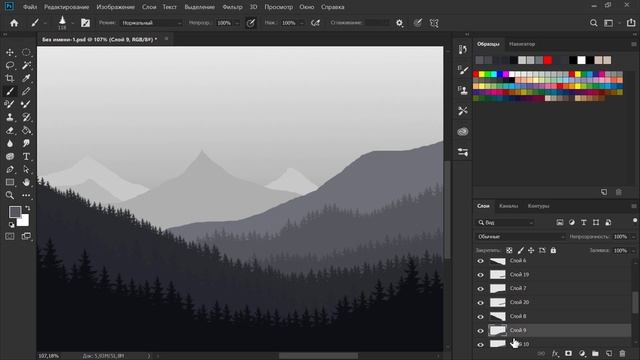Select the Magic Wand tool
640x360 pixels.
pos(26,65)
